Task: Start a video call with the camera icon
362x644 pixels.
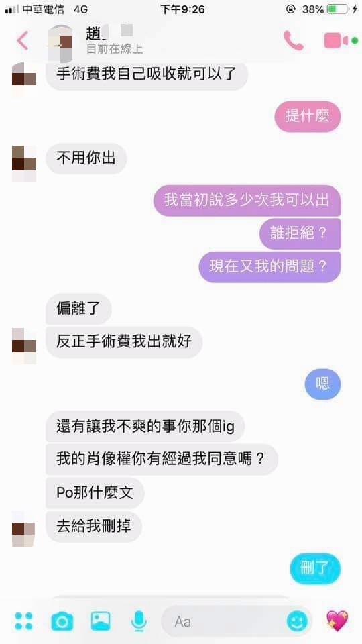Action: tap(336, 41)
